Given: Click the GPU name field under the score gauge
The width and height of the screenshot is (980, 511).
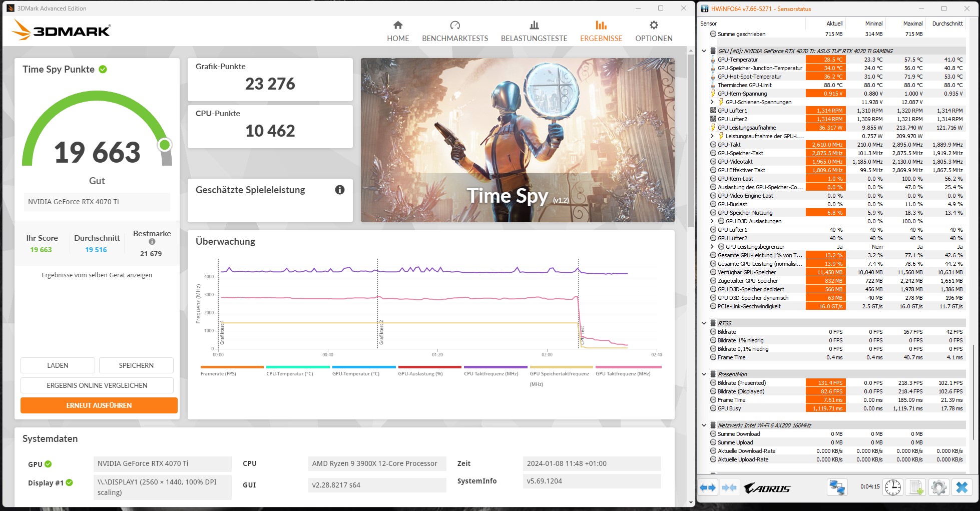Looking at the screenshot, I should coord(97,202).
